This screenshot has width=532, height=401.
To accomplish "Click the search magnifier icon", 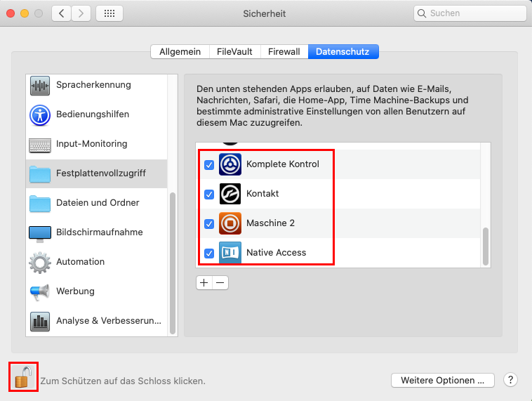I will pyautogui.click(x=422, y=13).
